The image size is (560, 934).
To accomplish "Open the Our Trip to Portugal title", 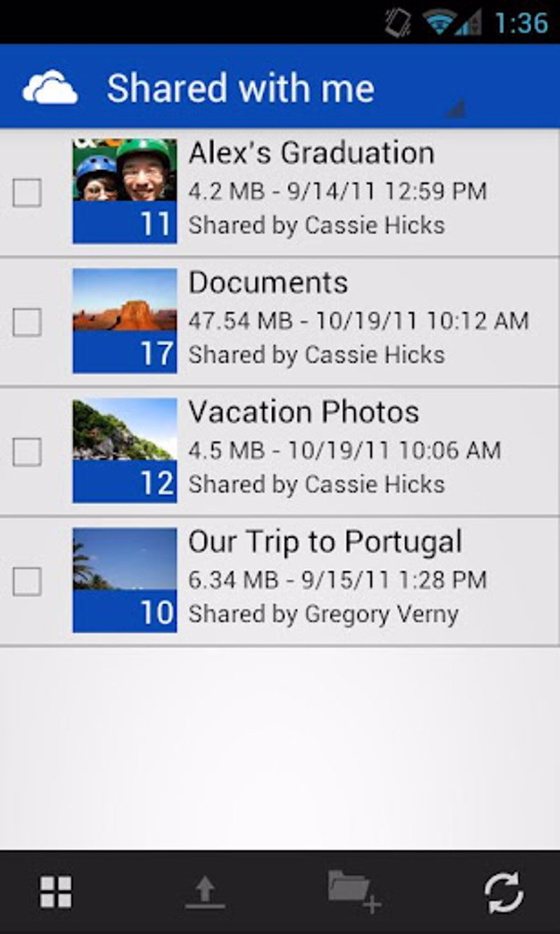I will coord(325,541).
